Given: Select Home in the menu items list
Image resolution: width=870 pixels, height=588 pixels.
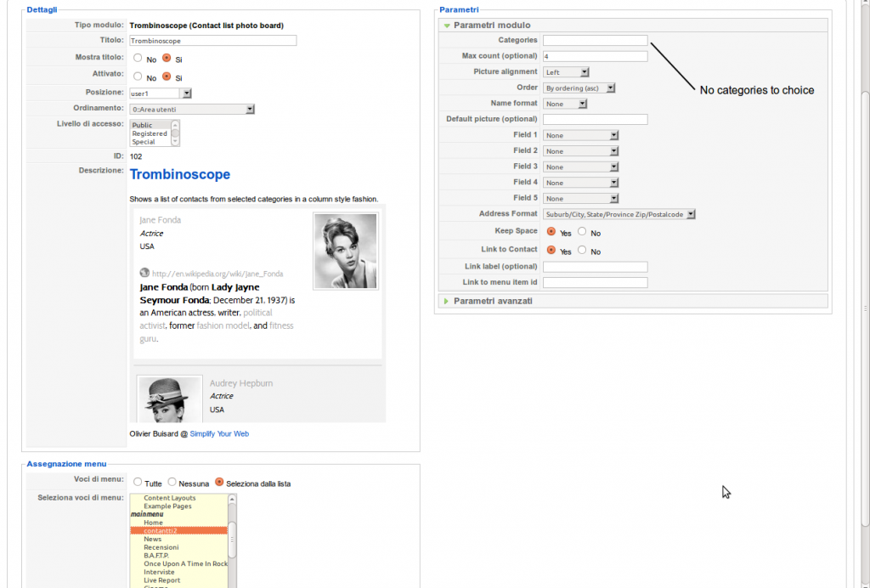Looking at the screenshot, I should pyautogui.click(x=153, y=523).
